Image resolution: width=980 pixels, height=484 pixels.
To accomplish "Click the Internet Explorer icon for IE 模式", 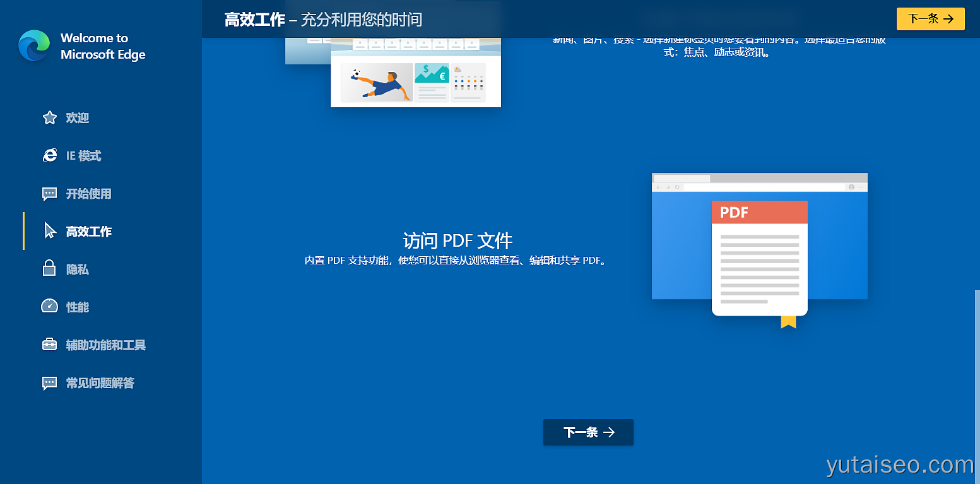I will 49,156.
